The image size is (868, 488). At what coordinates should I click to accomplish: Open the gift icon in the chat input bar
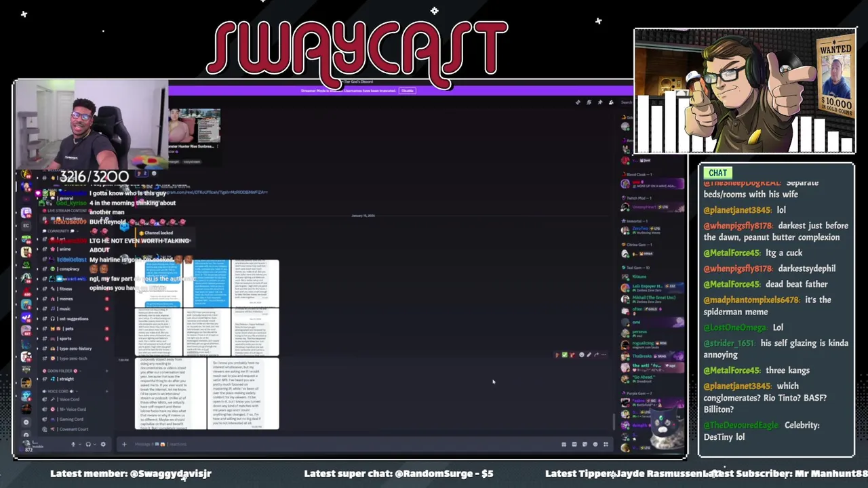[x=564, y=445]
